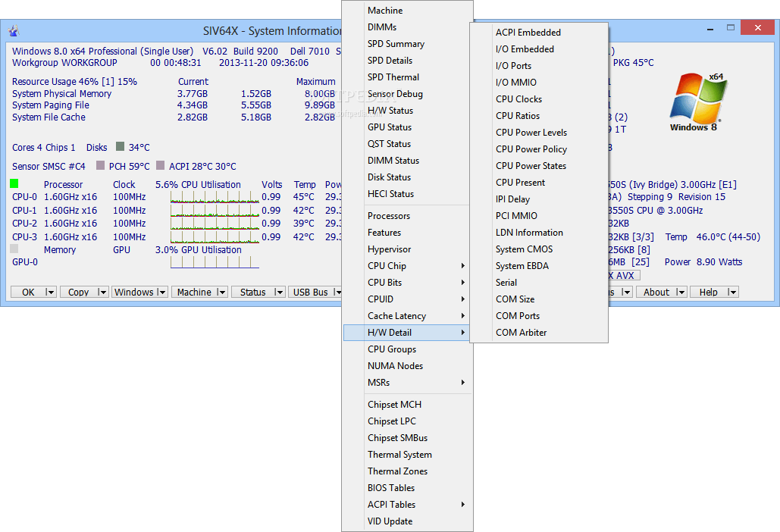This screenshot has height=532, width=780.
Task: Click the Status button
Action: click(x=252, y=292)
